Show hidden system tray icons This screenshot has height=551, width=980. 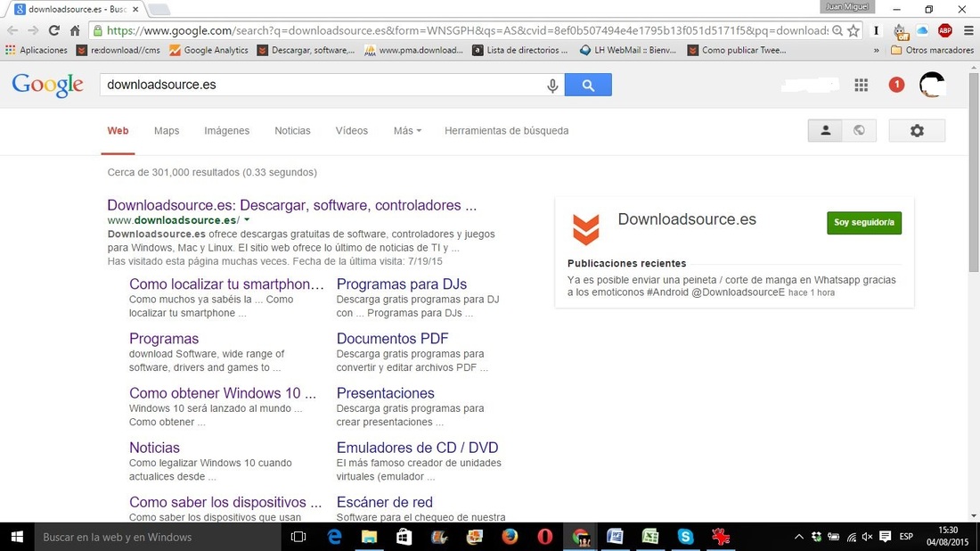(x=798, y=537)
